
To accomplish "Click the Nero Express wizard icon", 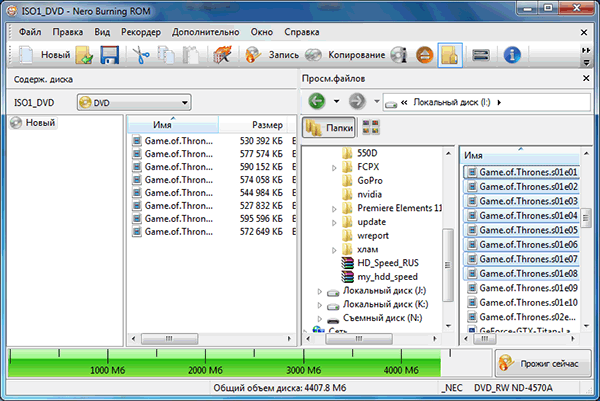I will (x=222, y=55).
